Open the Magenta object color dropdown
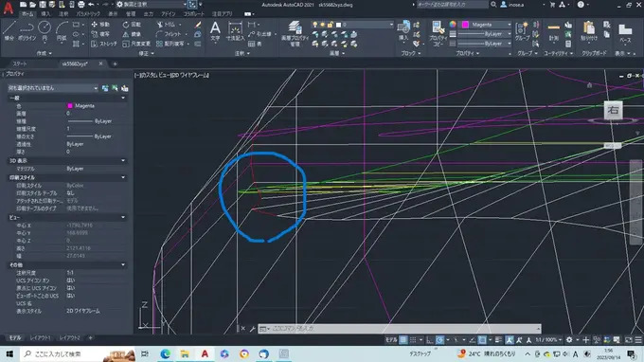 click(x=486, y=25)
